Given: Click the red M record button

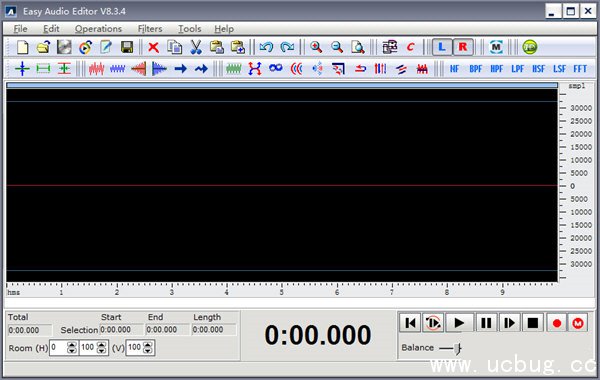Looking at the screenshot, I should pos(578,323).
